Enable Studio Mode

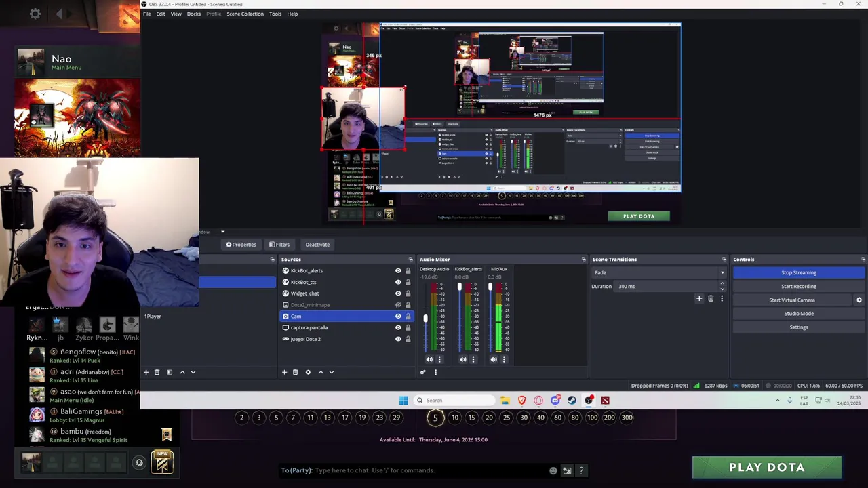[x=799, y=313]
